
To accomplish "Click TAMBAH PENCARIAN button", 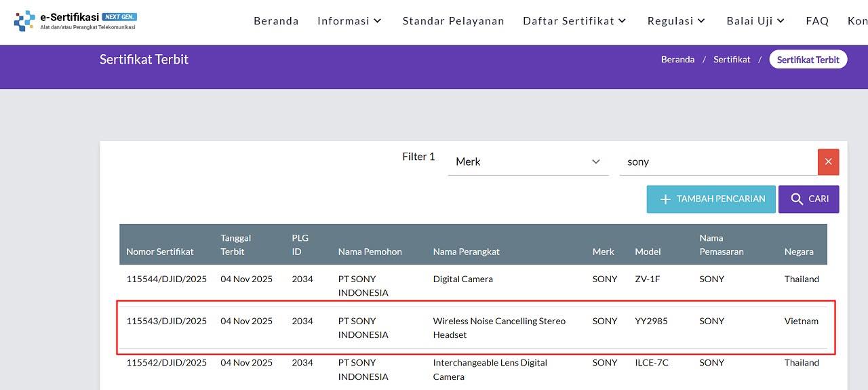I will tap(711, 199).
